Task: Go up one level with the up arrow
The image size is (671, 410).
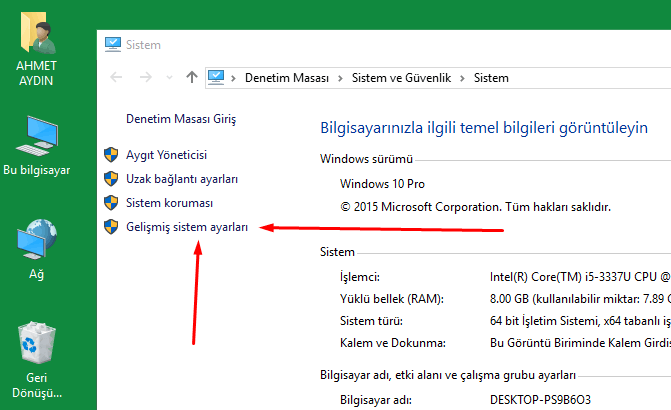Action: point(192,77)
